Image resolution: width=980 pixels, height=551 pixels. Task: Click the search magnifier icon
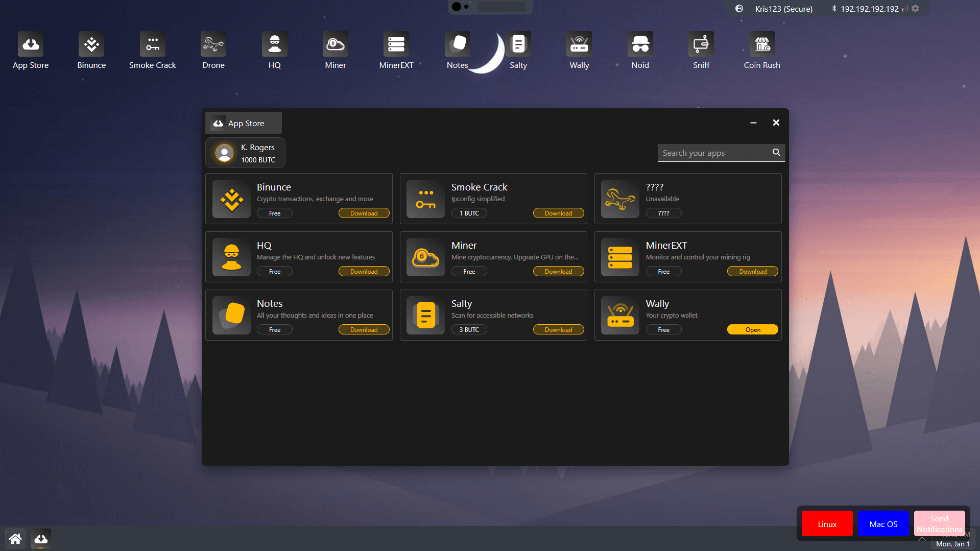click(776, 153)
